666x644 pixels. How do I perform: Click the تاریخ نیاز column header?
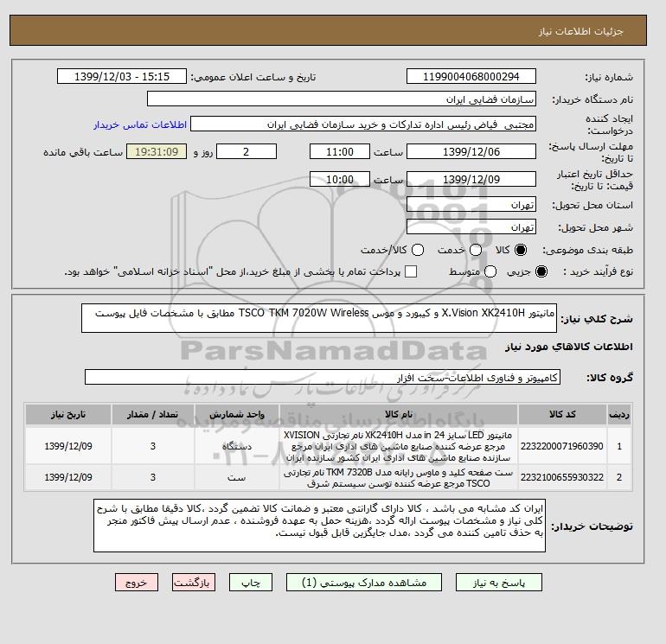click(x=68, y=414)
